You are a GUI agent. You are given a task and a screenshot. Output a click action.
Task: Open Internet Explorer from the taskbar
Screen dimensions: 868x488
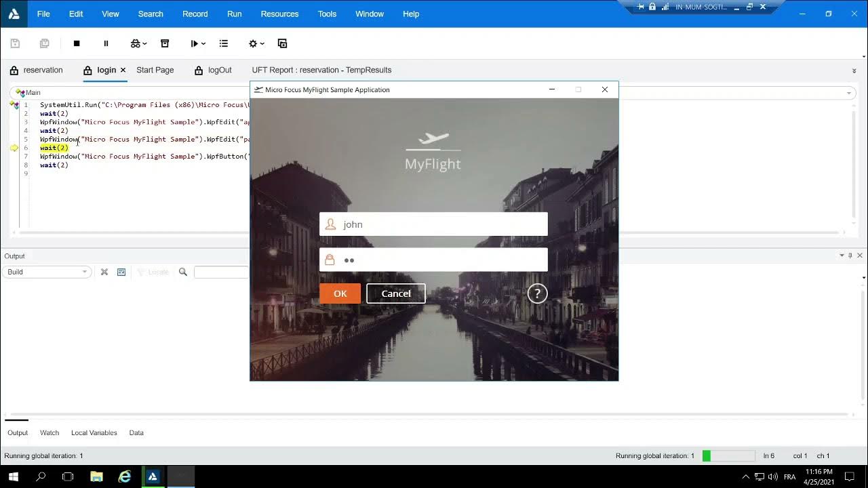pos(125,476)
